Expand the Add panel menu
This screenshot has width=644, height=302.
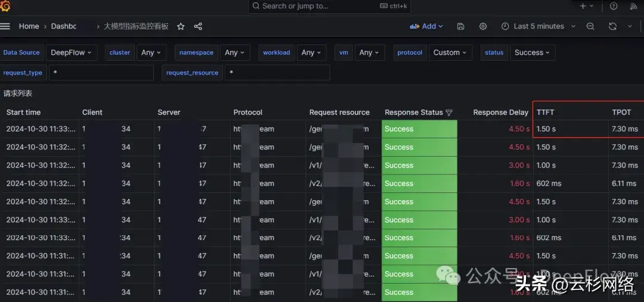point(426,26)
